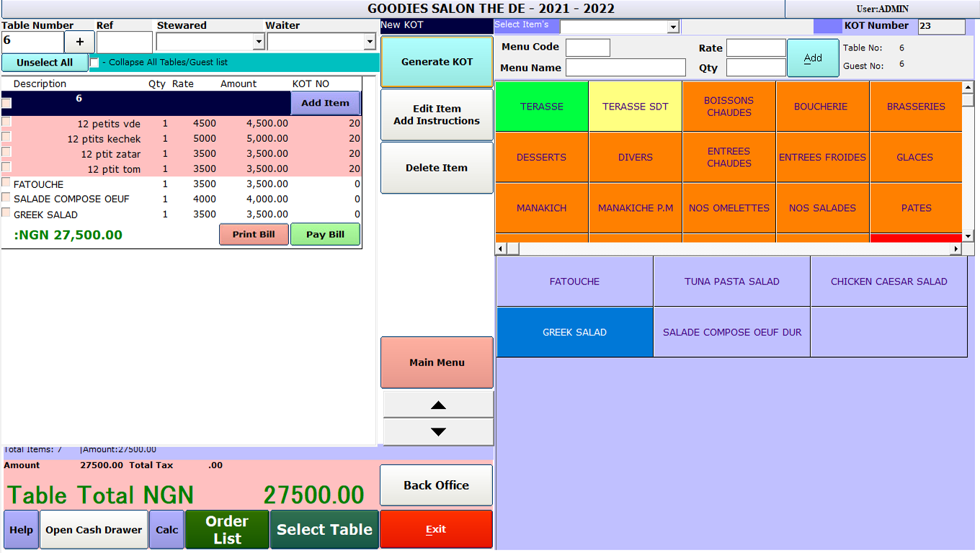Open the GLACES category

(916, 157)
